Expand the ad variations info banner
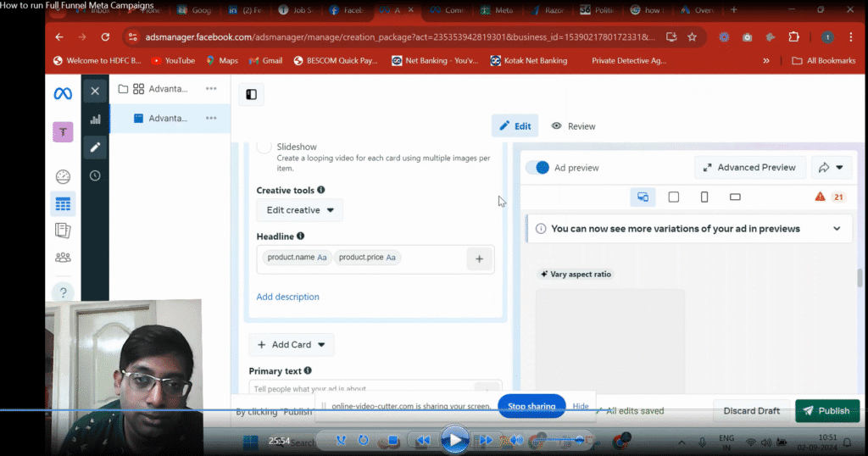Image resolution: width=868 pixels, height=456 pixels. coord(837,229)
